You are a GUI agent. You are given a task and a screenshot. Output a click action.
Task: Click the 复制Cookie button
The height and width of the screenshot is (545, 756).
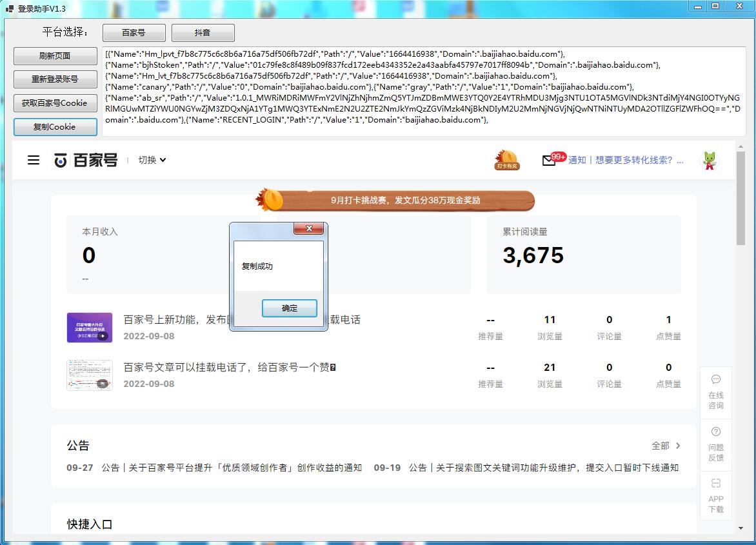[x=55, y=127]
